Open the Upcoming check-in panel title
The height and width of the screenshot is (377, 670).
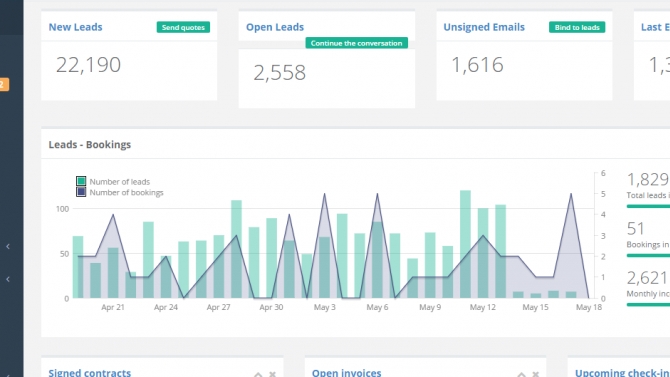622,373
